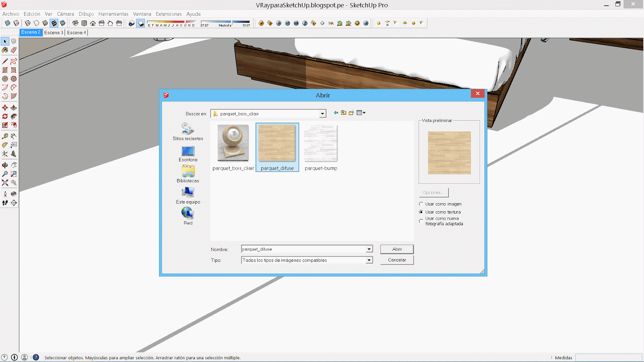Expand the Nombre filename dropdown
The width and height of the screenshot is (644, 362).
coord(369,249)
